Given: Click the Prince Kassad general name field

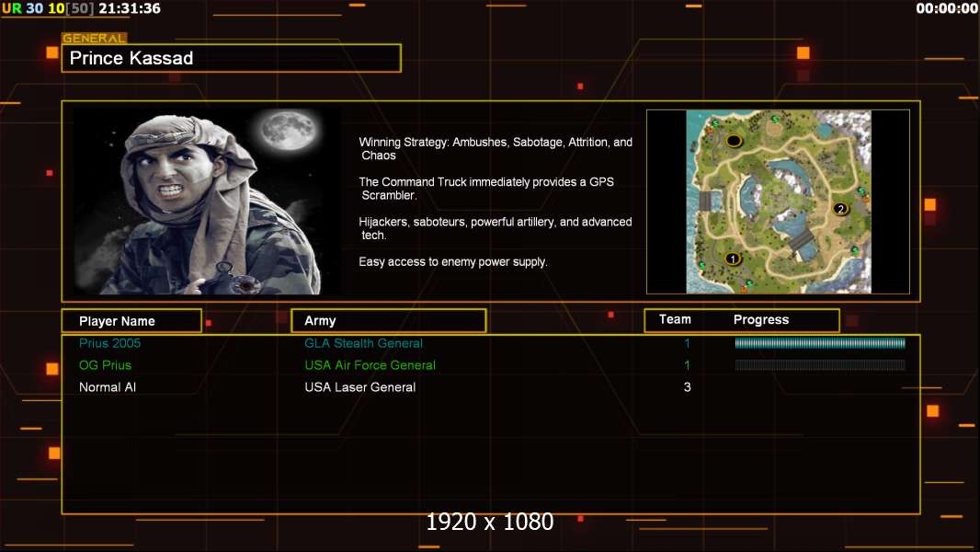Looking at the screenshot, I should (x=232, y=58).
